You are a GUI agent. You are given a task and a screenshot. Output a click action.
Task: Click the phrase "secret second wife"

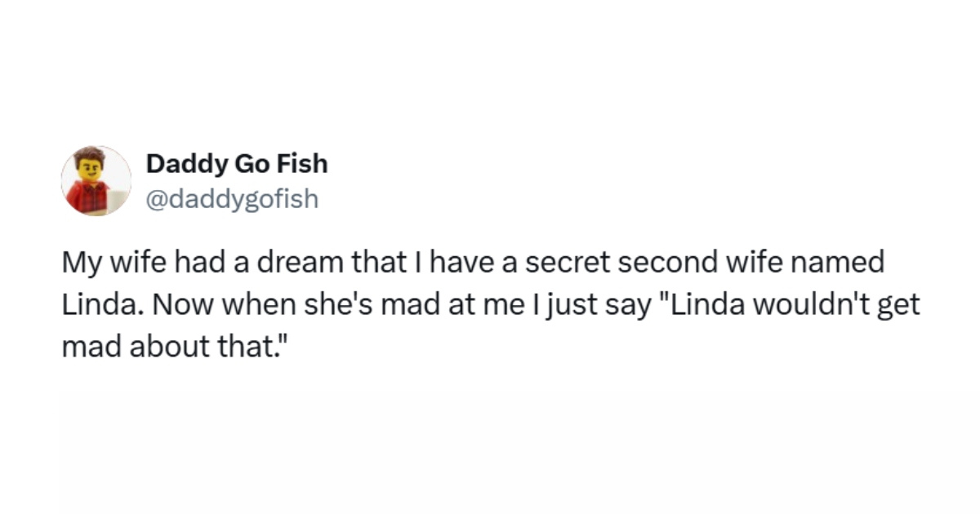pyautogui.click(x=615, y=264)
